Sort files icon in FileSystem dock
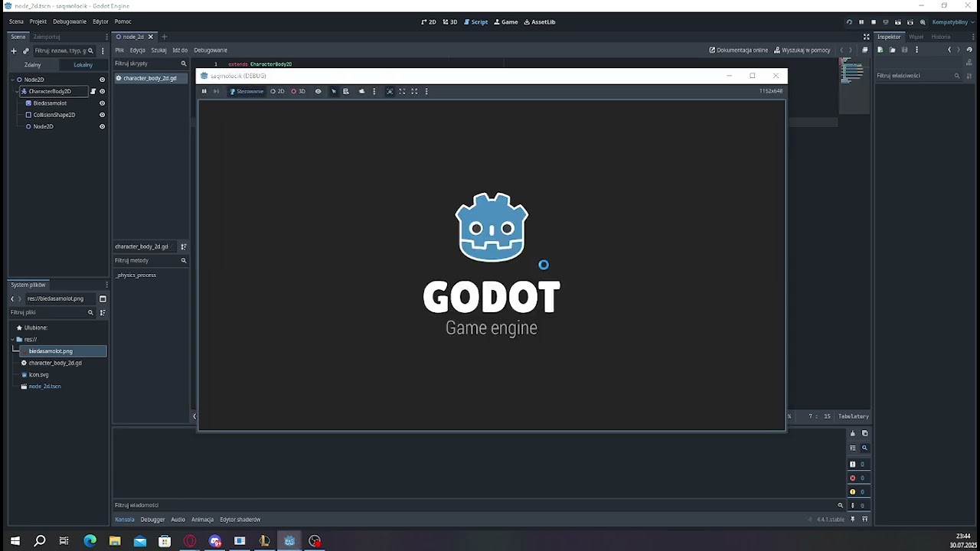The image size is (980, 551). point(103,312)
